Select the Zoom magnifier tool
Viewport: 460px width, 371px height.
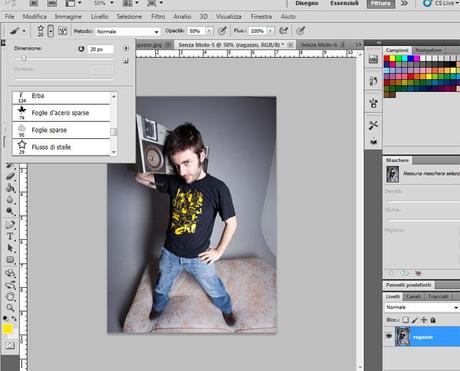click(x=10, y=308)
